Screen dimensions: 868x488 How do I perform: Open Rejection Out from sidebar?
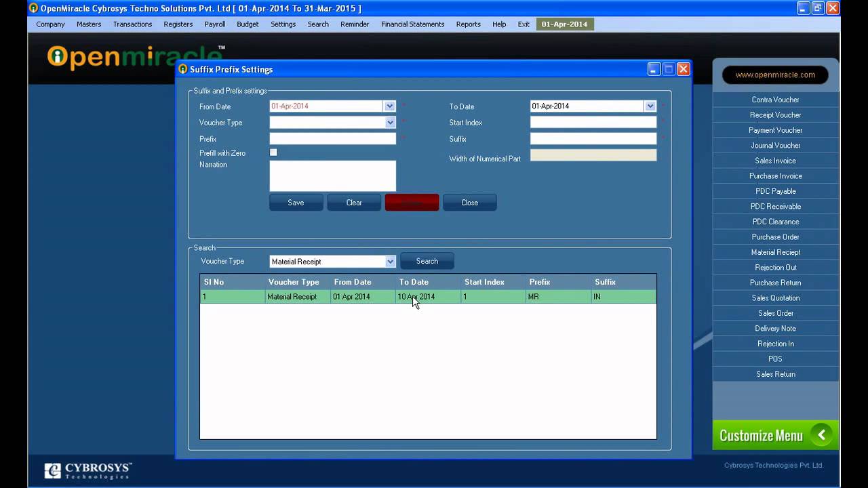(775, 268)
